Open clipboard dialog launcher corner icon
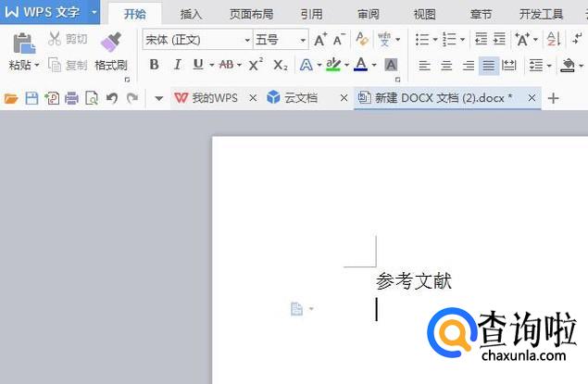 (x=127, y=80)
